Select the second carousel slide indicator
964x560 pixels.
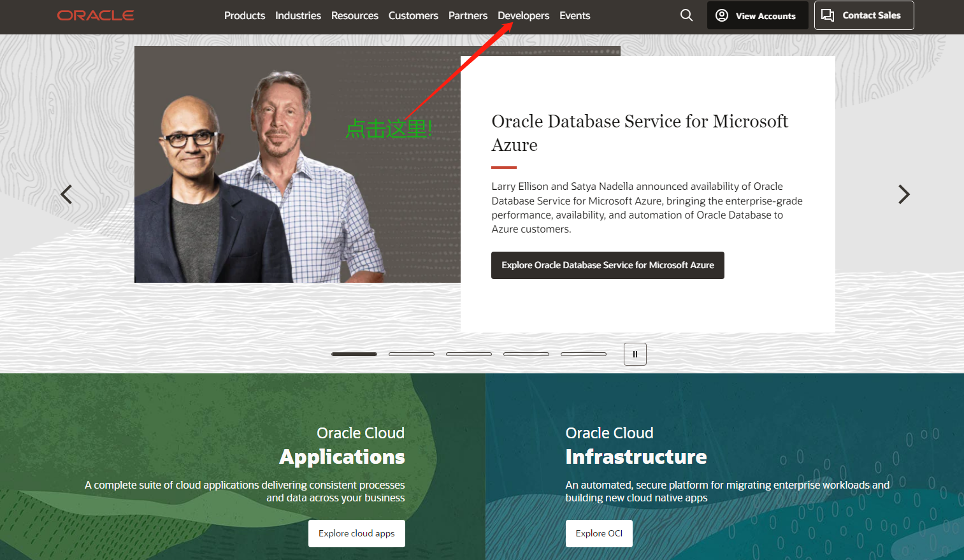(412, 354)
